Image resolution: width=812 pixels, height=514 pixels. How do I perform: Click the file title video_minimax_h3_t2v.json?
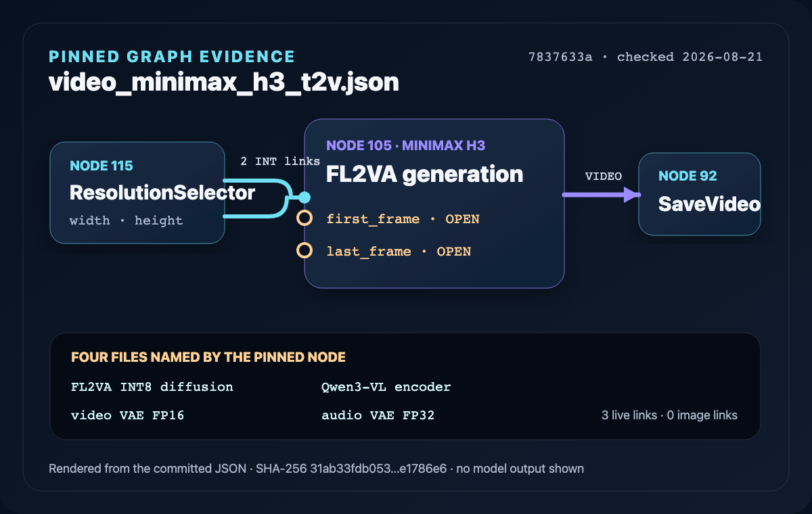[x=223, y=83]
